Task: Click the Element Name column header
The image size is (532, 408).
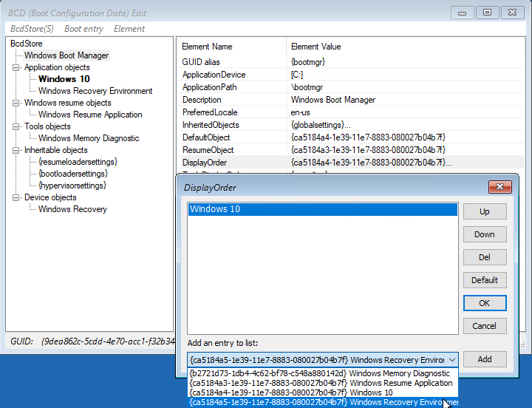Action: 231,47
